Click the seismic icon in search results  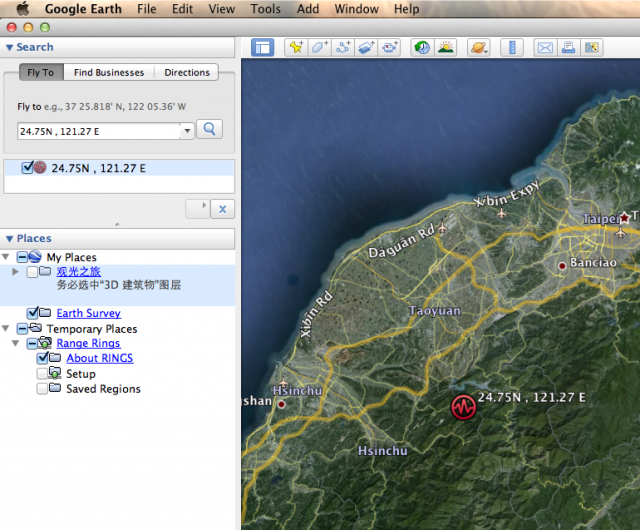tap(40, 167)
